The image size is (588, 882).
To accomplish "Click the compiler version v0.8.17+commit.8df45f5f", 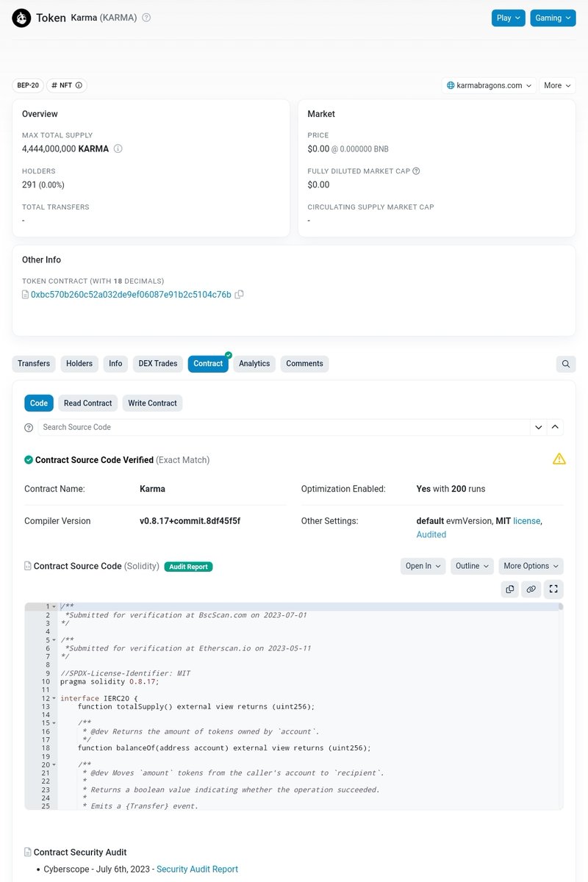I will 190,521.
